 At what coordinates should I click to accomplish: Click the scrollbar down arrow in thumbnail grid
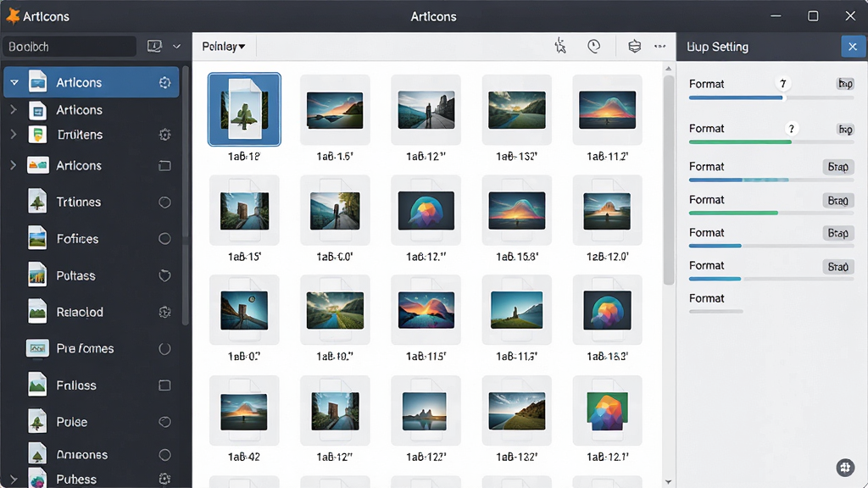(668, 482)
